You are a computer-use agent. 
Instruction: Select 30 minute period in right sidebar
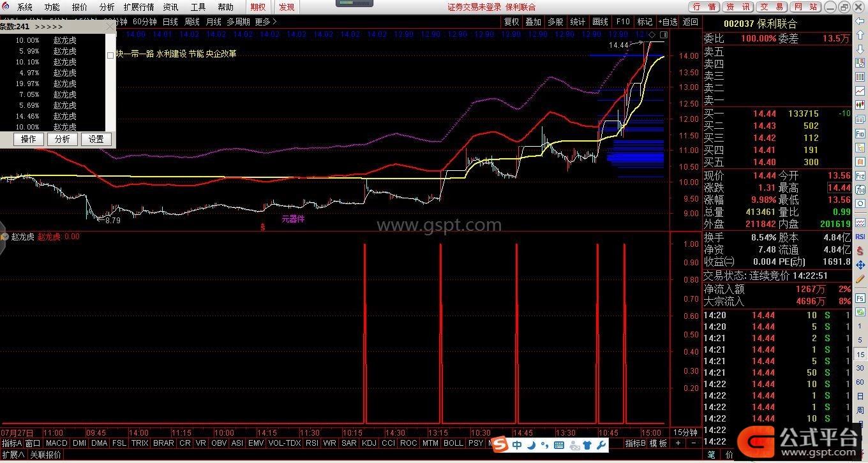pyautogui.click(x=860, y=369)
